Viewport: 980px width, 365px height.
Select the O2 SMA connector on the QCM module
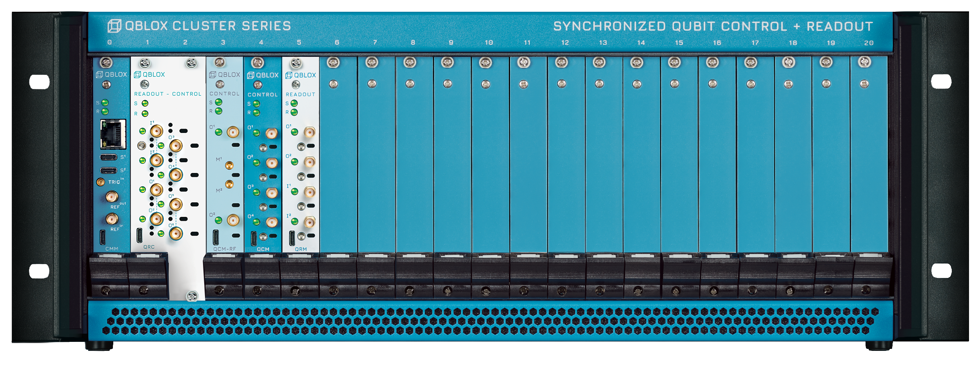pos(271,163)
